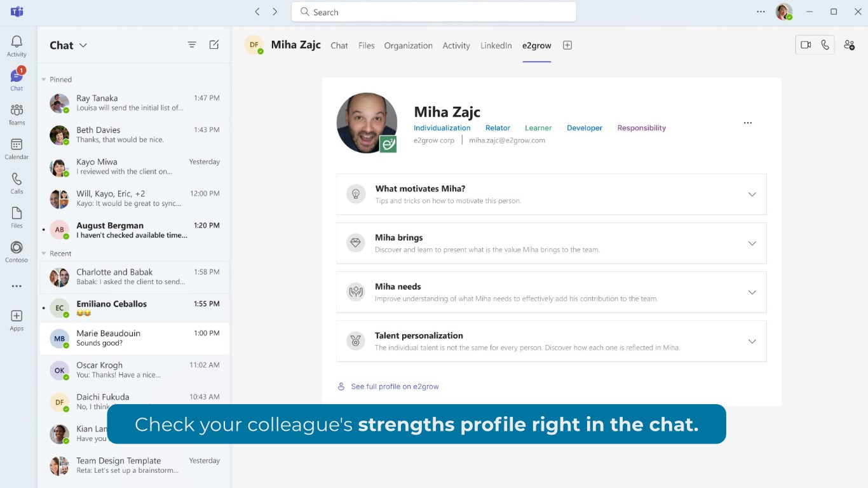The height and width of the screenshot is (488, 868).
Task: Start an audio call with Miha
Action: (x=825, y=45)
